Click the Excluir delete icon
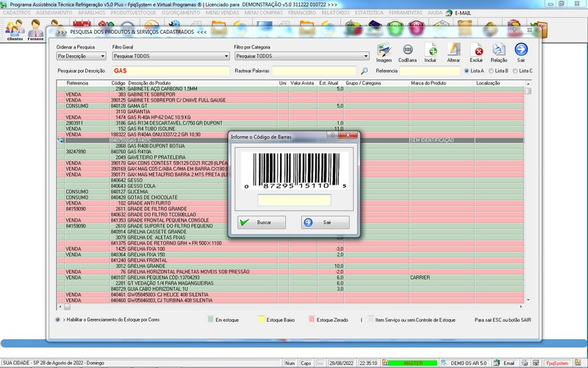This screenshot has width=588, height=368. [x=476, y=50]
